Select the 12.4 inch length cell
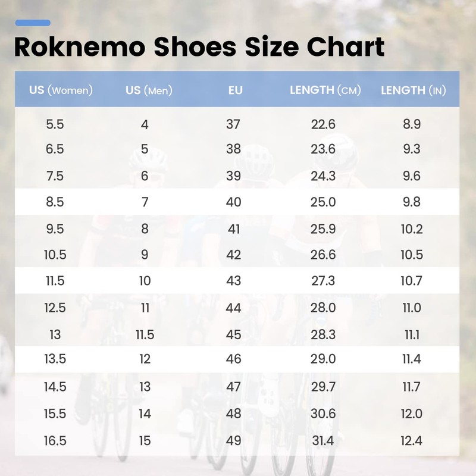The height and width of the screenshot is (476, 476). pyautogui.click(x=412, y=441)
